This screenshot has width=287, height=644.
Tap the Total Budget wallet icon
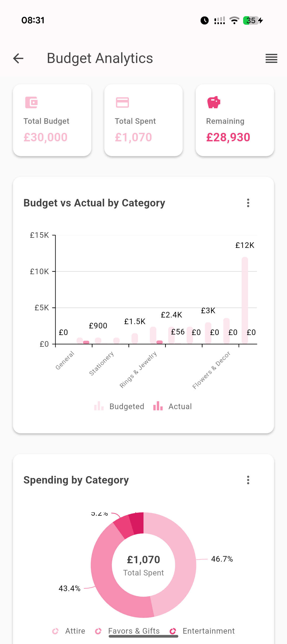tap(31, 103)
